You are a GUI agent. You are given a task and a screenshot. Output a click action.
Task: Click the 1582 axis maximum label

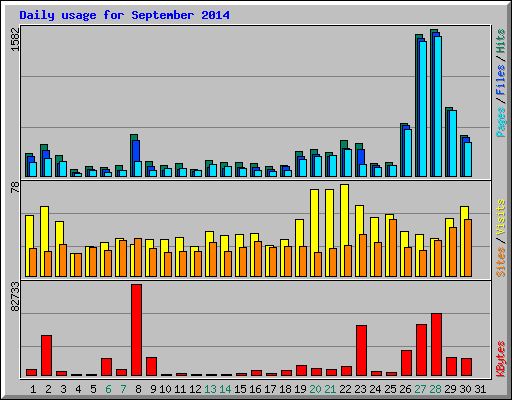point(16,39)
